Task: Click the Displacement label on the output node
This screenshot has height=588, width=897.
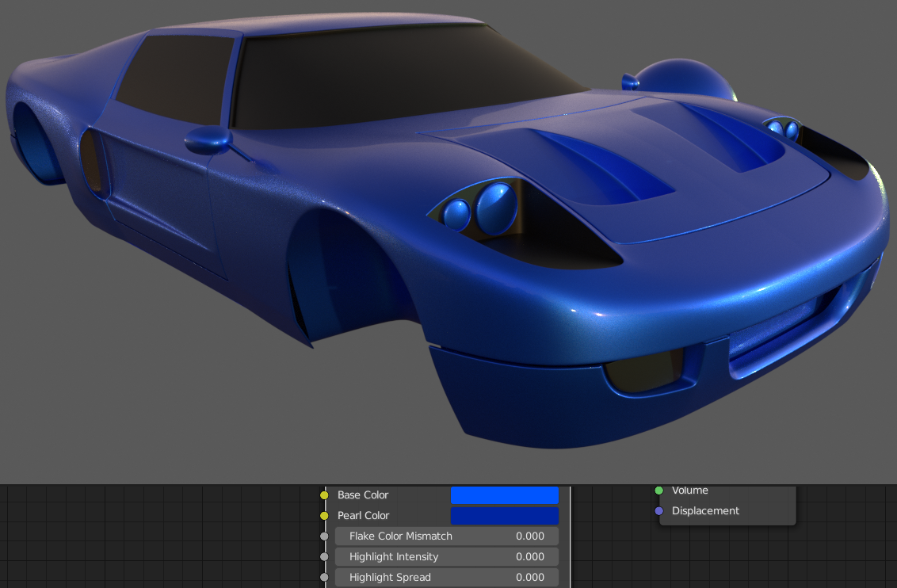Action: coord(704,510)
